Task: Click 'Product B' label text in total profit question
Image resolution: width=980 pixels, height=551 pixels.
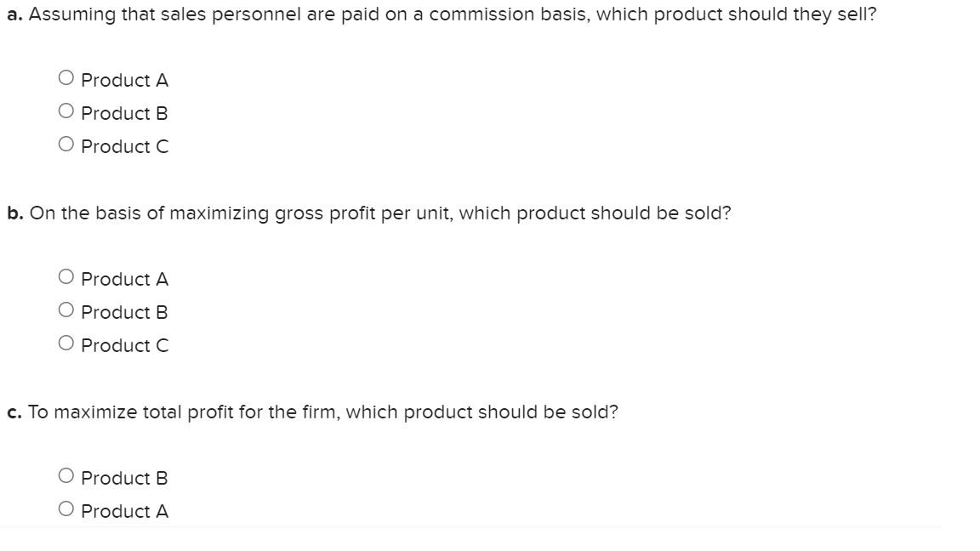Action: 125,478
